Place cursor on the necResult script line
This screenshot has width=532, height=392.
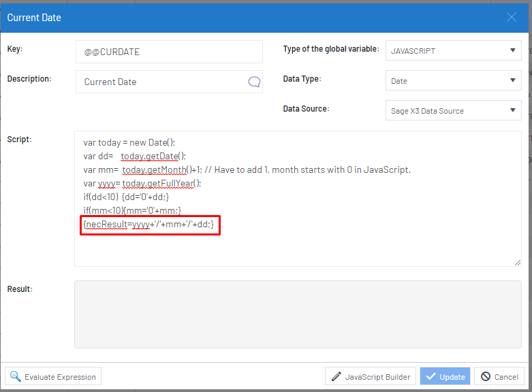click(x=148, y=224)
